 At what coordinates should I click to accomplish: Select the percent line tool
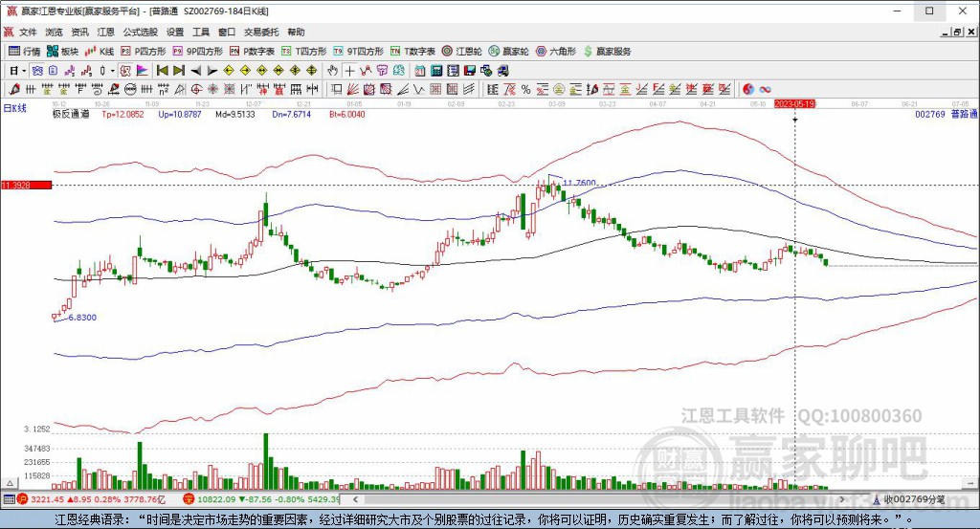(525, 89)
